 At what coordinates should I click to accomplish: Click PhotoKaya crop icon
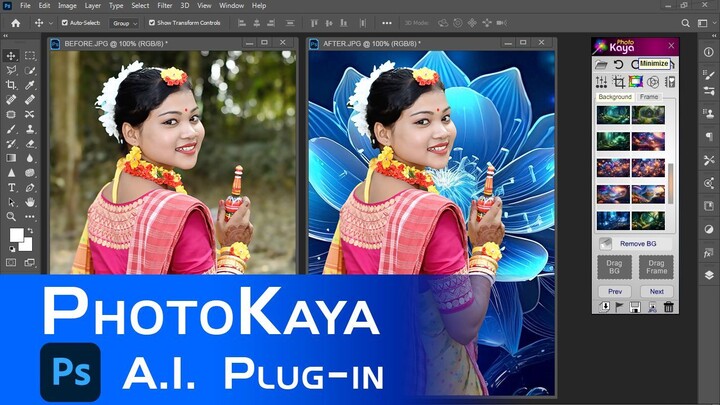point(619,82)
